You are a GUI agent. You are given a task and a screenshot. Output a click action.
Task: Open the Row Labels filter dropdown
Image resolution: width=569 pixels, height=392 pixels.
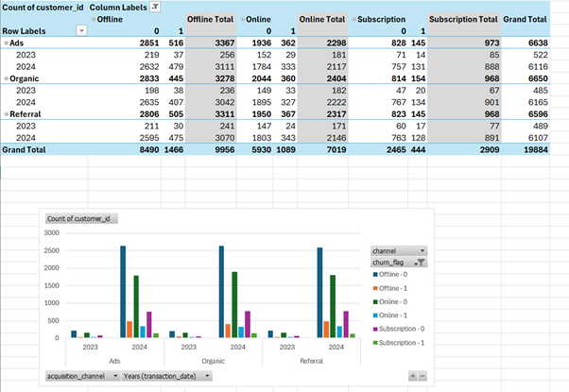point(80,31)
